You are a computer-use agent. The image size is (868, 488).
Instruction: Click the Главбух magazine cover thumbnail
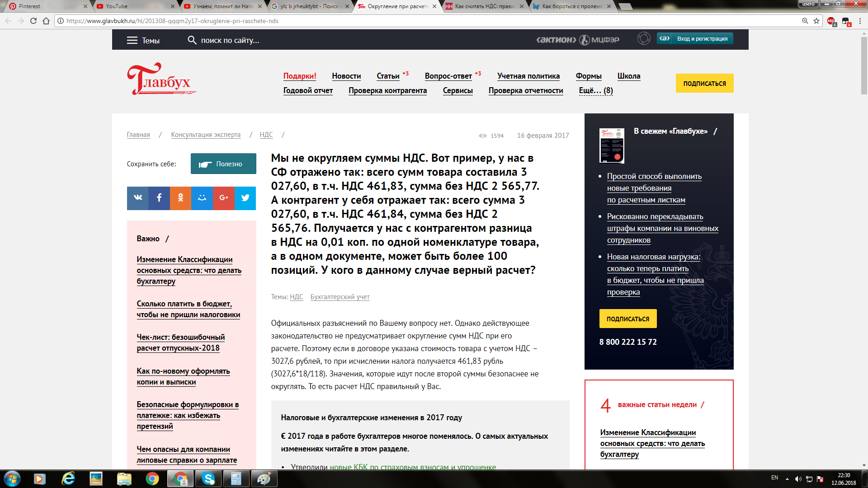tap(612, 145)
